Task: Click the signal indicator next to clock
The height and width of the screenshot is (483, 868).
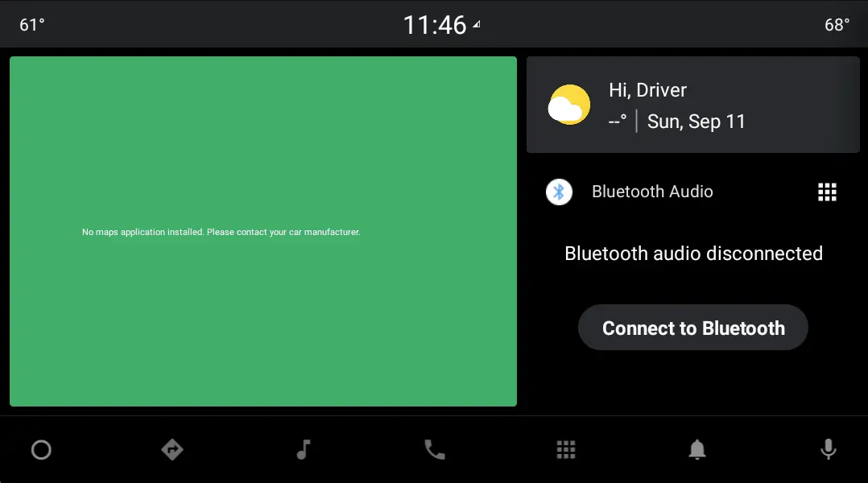Action: 477,24
